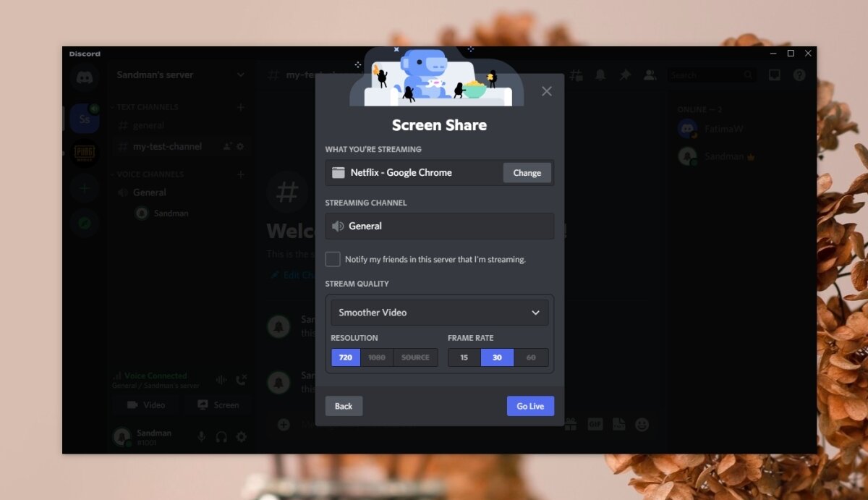The image size is (868, 500).
Task: Open the sticker picker icon
Action: (x=618, y=425)
